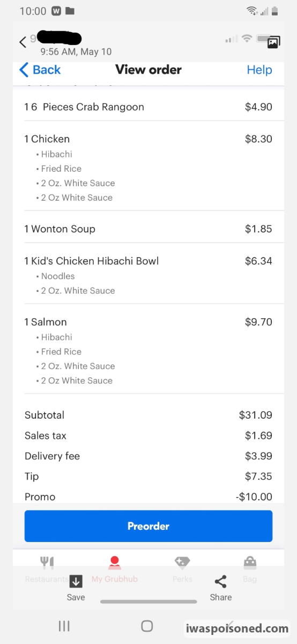
Task: Open the Restaurants tab
Action: [47, 569]
